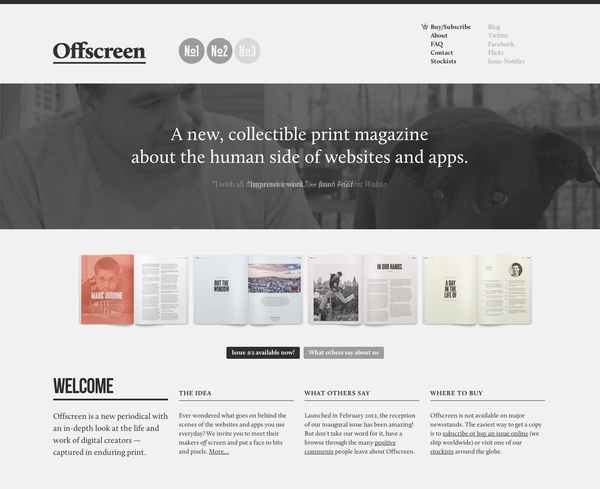600x489 pixels.
Task: View the Stockists page
Action: click(x=443, y=61)
